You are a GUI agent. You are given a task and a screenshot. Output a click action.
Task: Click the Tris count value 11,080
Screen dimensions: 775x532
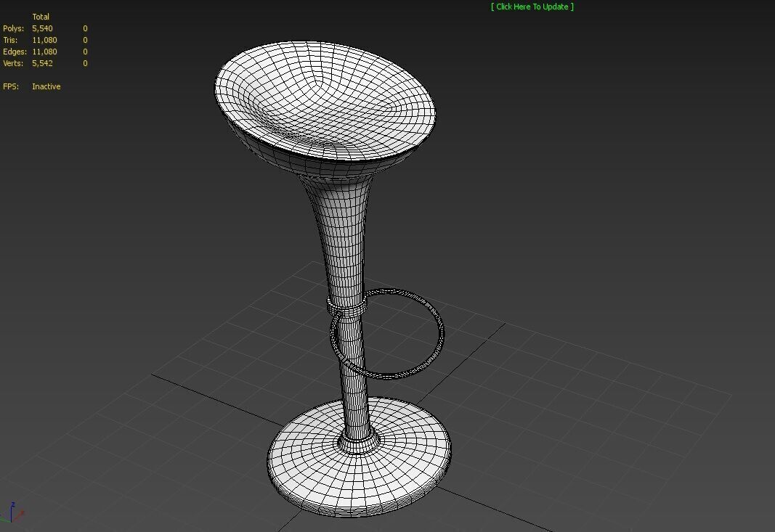point(44,40)
